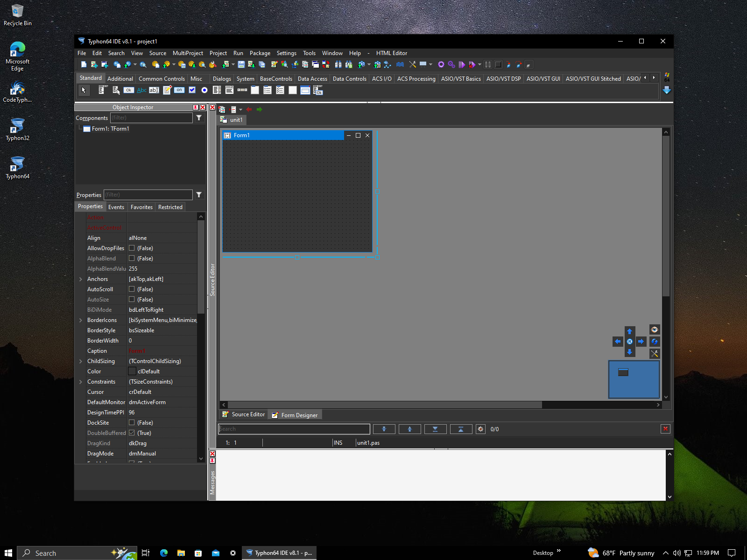This screenshot has width=747, height=560.
Task: Click the blue download arrow beside palette
Action: pos(667,90)
